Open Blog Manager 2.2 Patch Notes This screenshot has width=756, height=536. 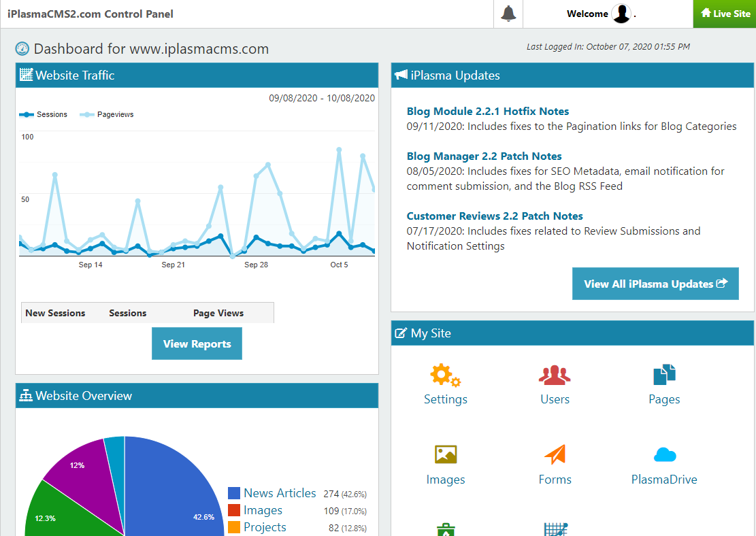[x=484, y=156]
